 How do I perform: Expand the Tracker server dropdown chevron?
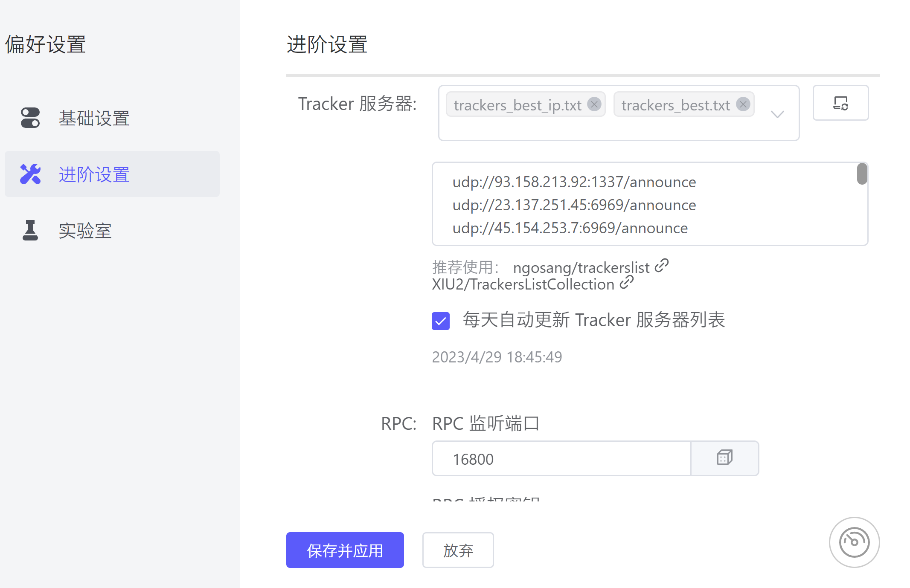coord(777,114)
